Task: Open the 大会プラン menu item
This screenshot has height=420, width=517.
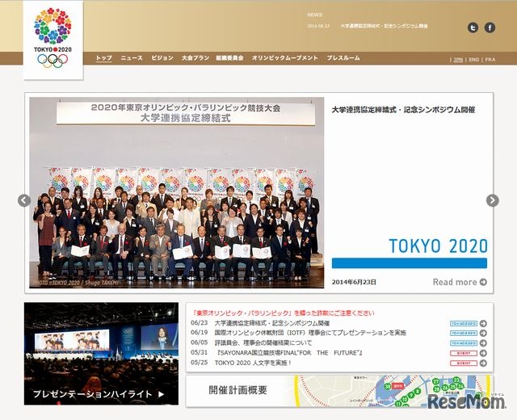Action: tap(195, 58)
